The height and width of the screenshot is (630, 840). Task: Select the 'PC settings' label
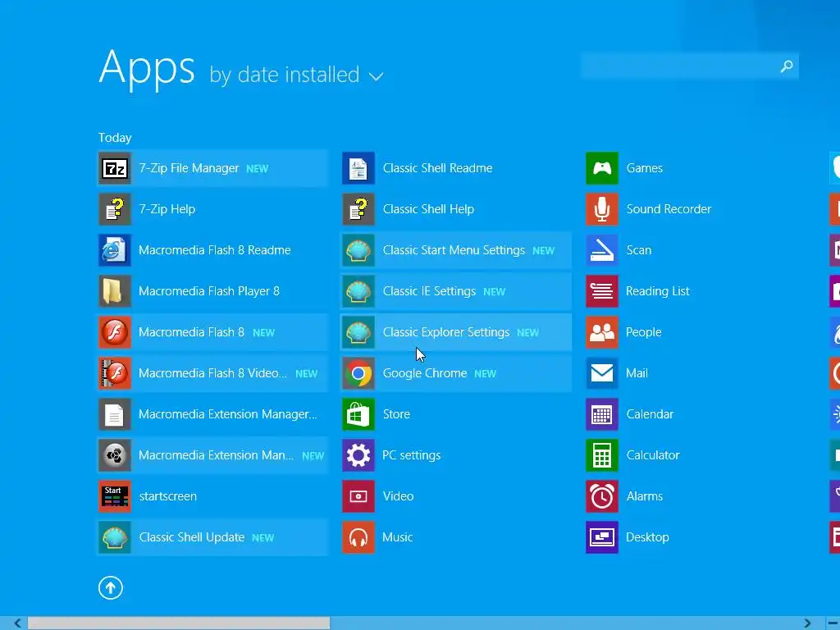[x=412, y=455]
